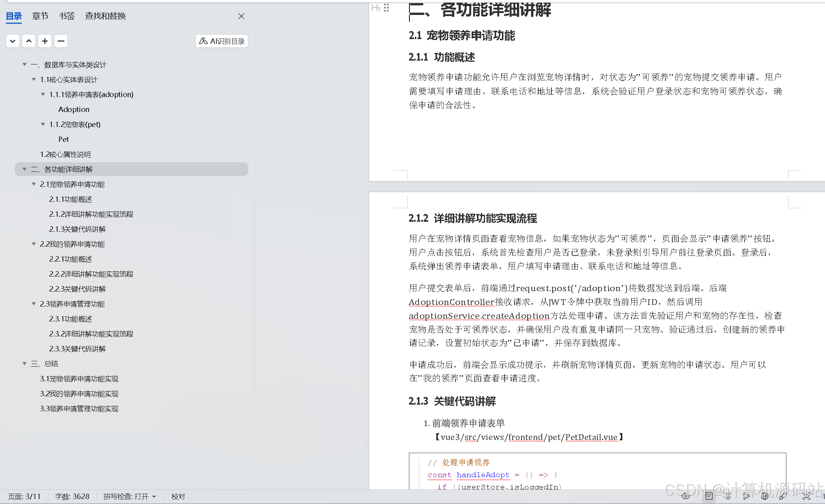Select page layout view icon in status bar
The image size is (825, 504).
coord(709,496)
